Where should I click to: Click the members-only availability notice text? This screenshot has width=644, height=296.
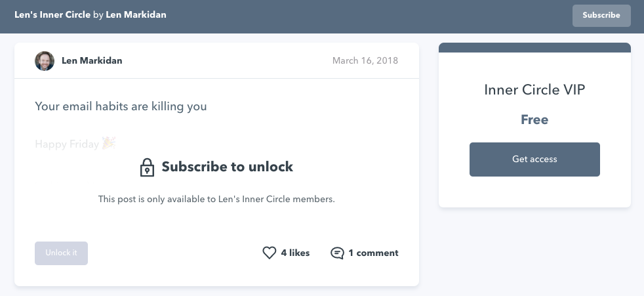(216, 199)
